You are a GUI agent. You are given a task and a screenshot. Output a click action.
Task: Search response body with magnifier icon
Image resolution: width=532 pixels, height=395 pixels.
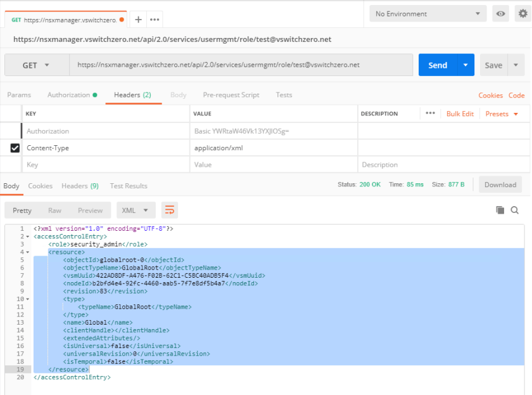coord(515,210)
